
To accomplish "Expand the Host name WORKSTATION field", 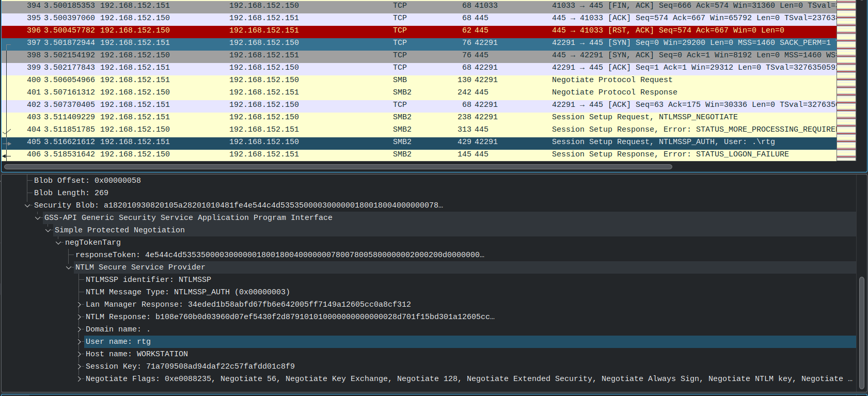I will pyautogui.click(x=80, y=354).
